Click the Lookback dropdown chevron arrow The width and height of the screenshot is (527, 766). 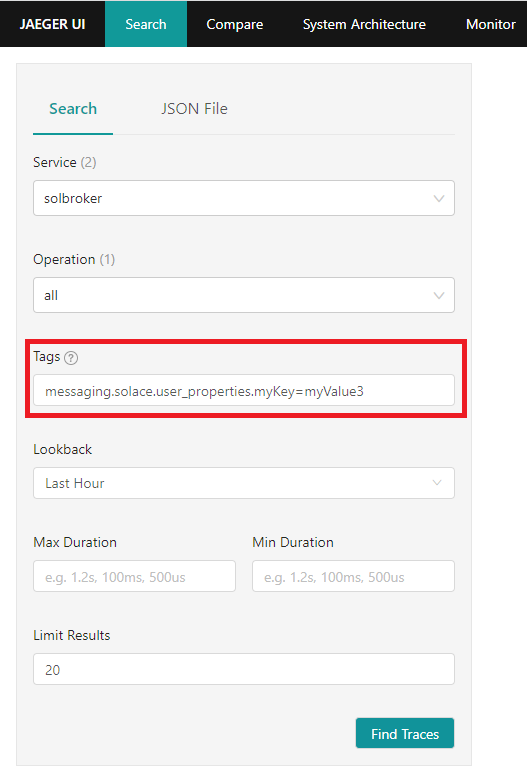point(437,483)
